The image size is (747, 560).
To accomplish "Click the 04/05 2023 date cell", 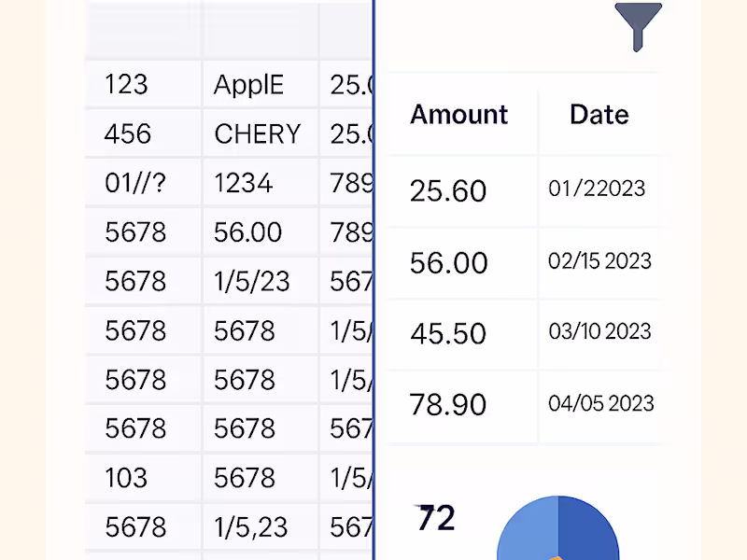I will coord(600,403).
